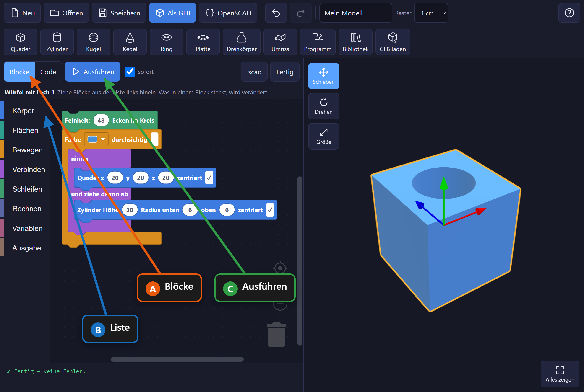584x392 pixels.
Task: Open the help question mark
Action: click(x=569, y=13)
